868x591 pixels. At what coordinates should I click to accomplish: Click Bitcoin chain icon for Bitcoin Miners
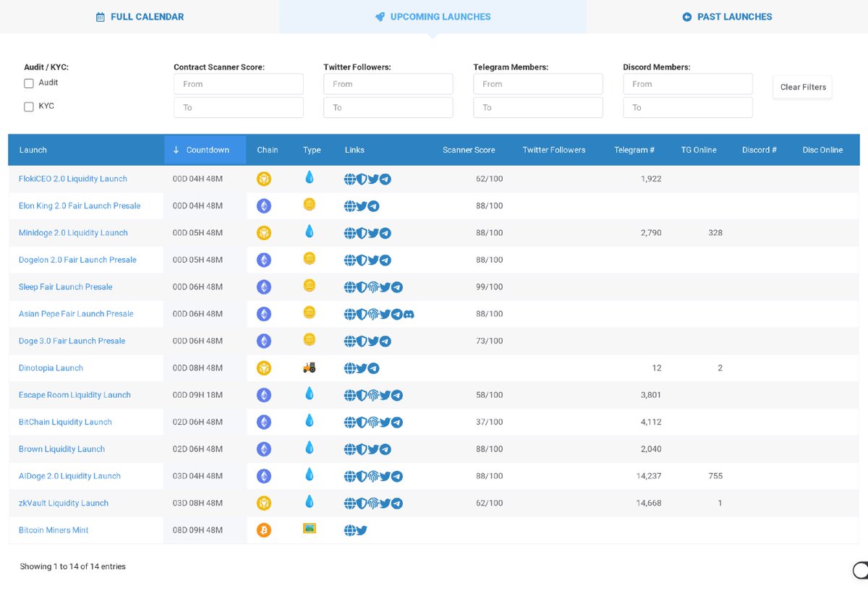coord(264,530)
